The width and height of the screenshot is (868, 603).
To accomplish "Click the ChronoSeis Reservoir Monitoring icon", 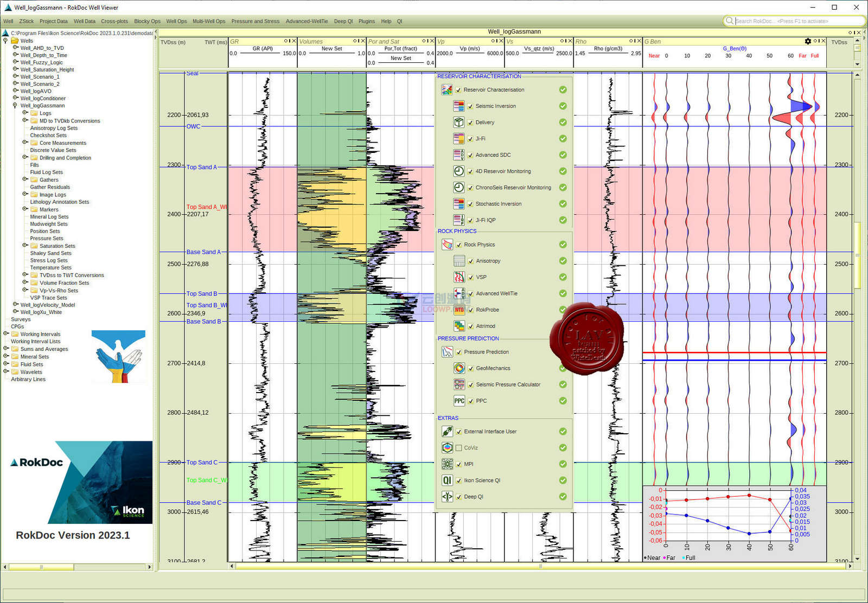I will coord(459,188).
